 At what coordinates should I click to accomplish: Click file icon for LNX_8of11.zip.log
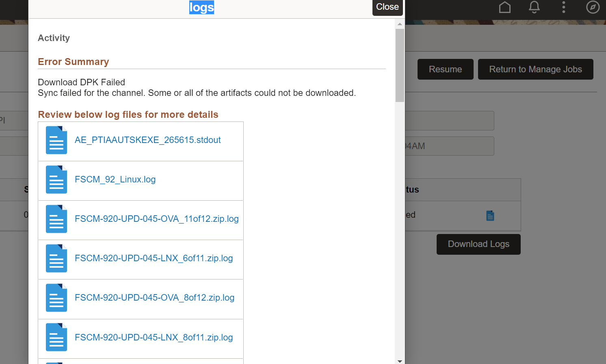pos(56,337)
